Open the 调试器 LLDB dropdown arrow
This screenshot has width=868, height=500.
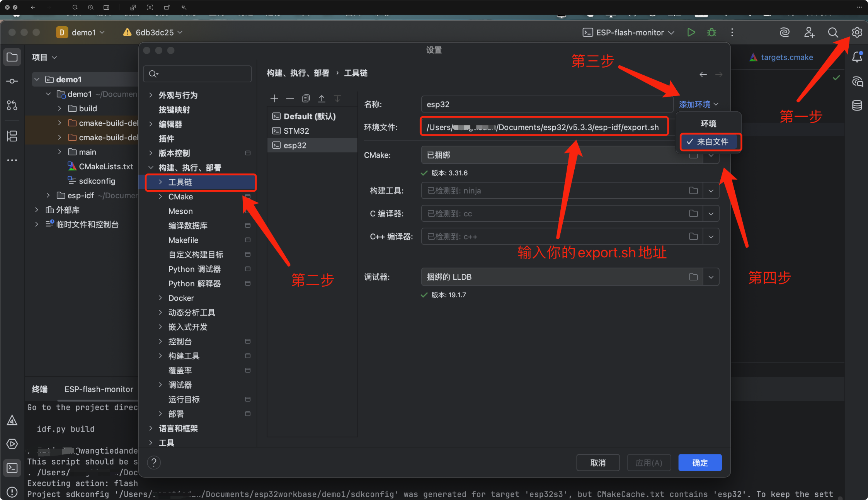[711, 277]
